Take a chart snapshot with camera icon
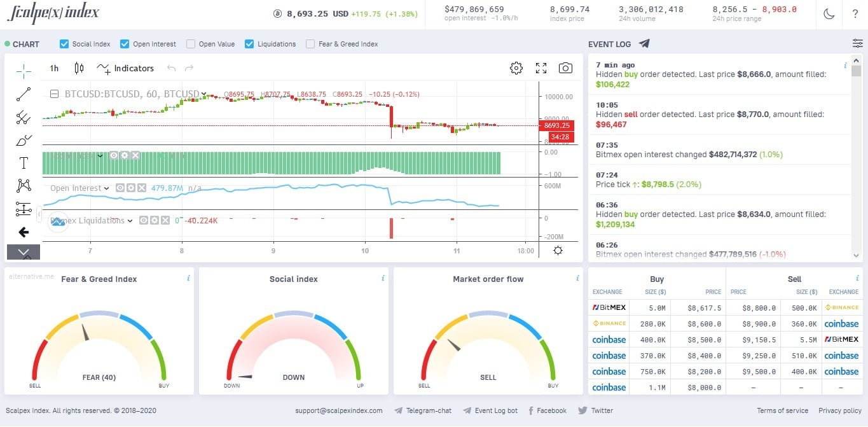868x427 pixels. tap(565, 68)
